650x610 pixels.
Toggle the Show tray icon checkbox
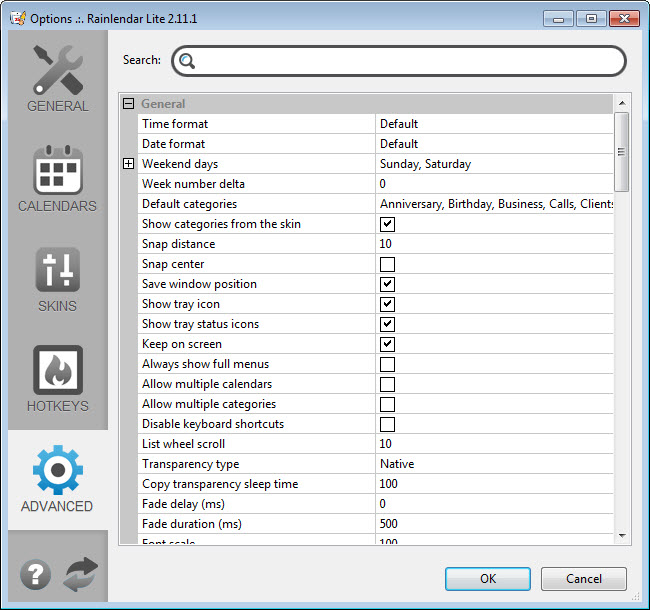pyautogui.click(x=387, y=304)
